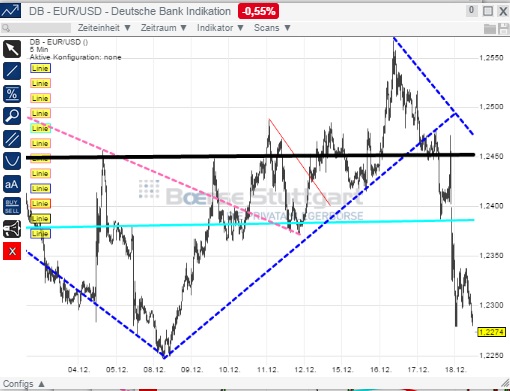Click the dark olive-bordered Linie label
The image size is (510, 391).
(40, 219)
